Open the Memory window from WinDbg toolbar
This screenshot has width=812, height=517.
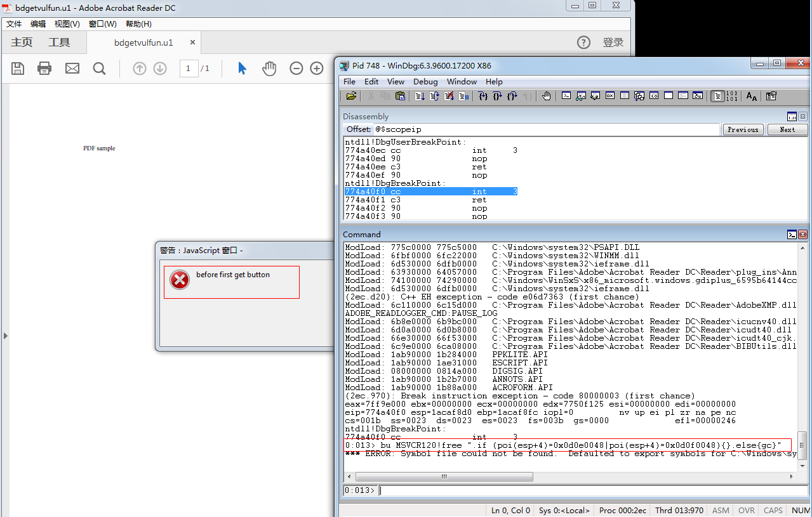(x=624, y=96)
